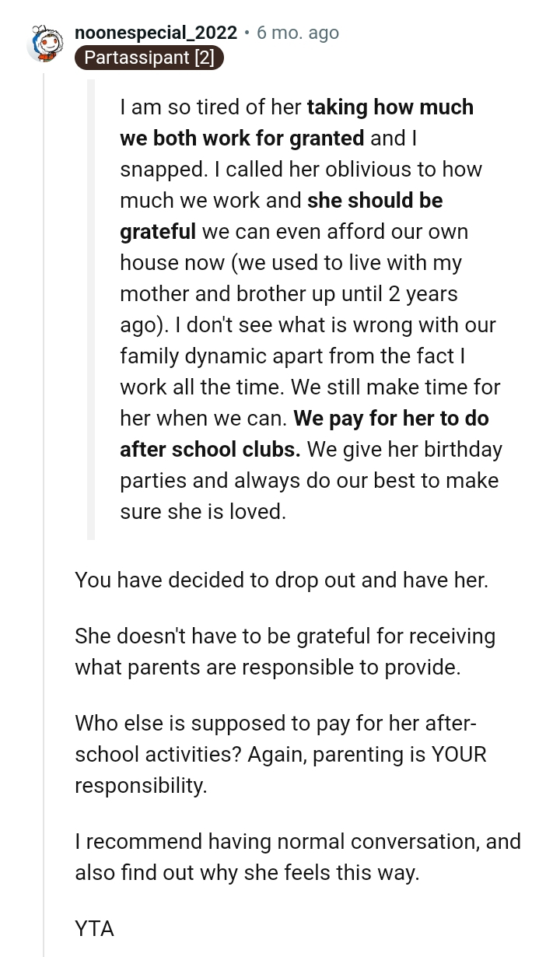Image resolution: width=560 pixels, height=957 pixels.
Task: Click 'I am so tired of her' quote opening
Action: coord(210,107)
